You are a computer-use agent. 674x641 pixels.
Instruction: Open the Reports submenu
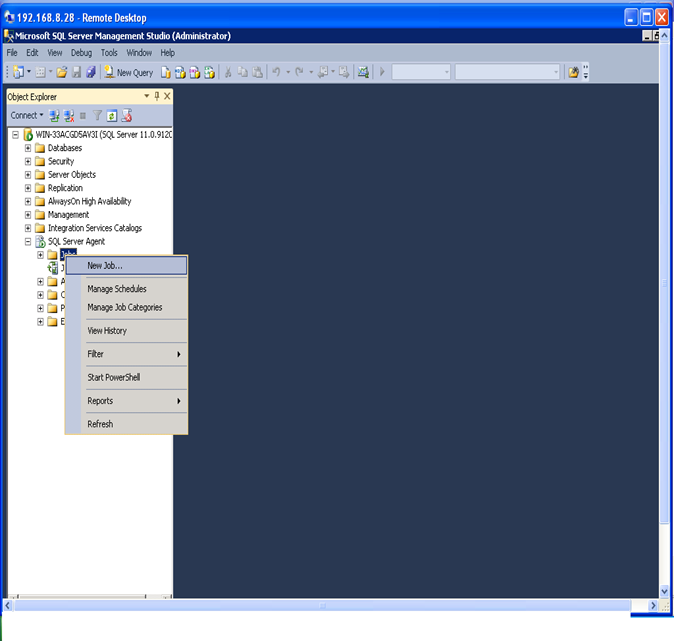click(x=126, y=401)
